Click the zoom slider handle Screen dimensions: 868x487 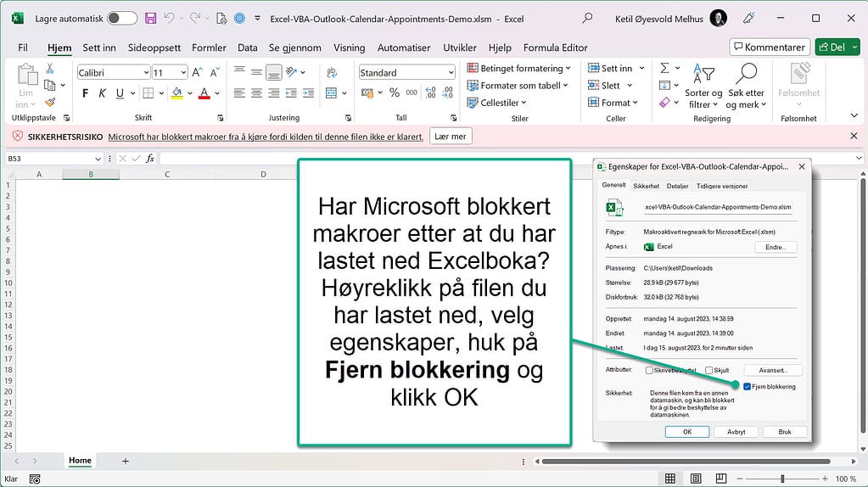782,479
